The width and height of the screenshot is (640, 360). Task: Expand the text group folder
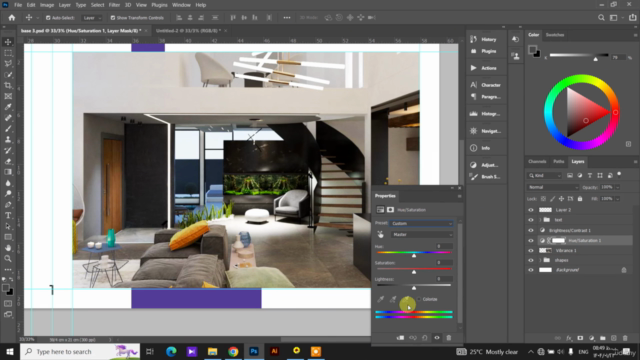pos(540,220)
